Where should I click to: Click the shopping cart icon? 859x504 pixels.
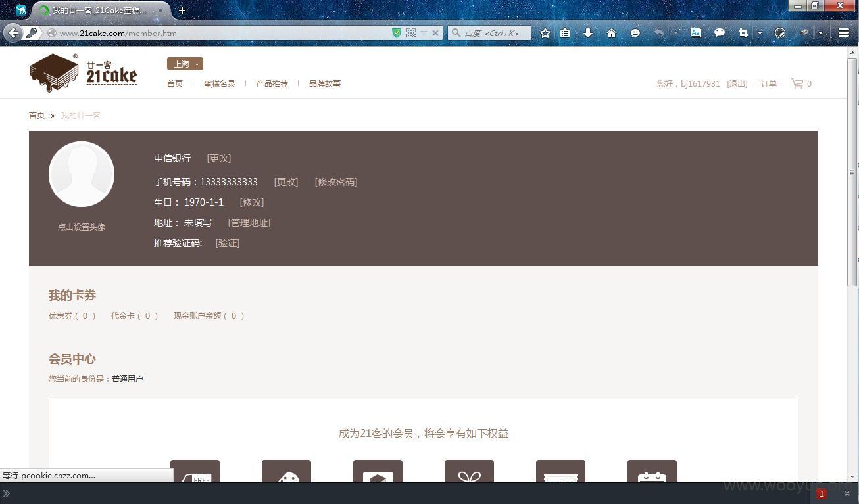point(797,83)
